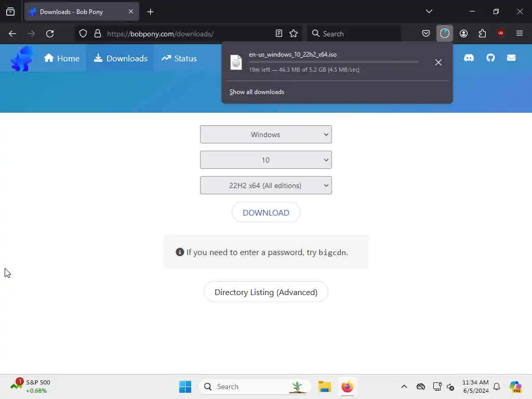
Task: Reload the current page
Action: pos(50,34)
